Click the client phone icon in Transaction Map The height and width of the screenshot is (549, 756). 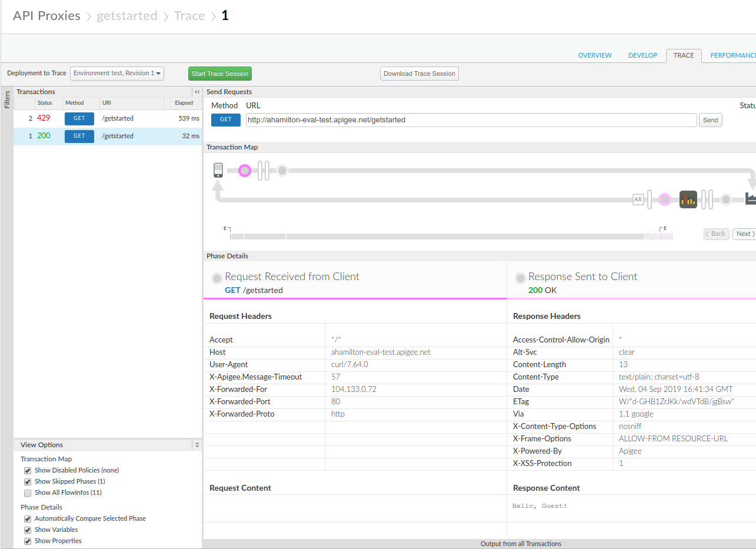click(x=218, y=171)
